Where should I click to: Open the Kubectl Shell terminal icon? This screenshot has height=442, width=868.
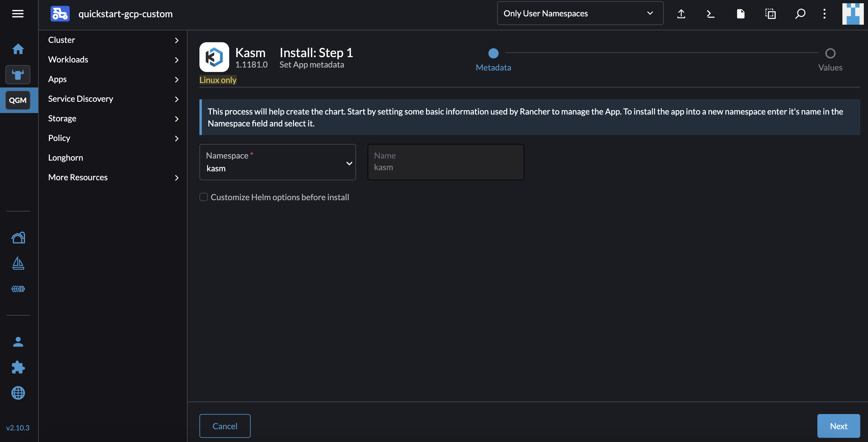pyautogui.click(x=711, y=14)
